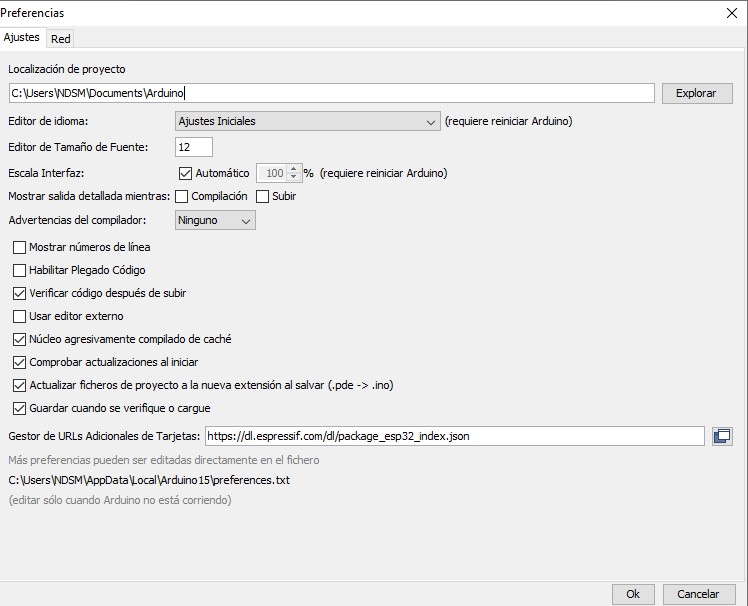Click the Preferencias window title
This screenshot has width=748, height=606.
[32, 13]
